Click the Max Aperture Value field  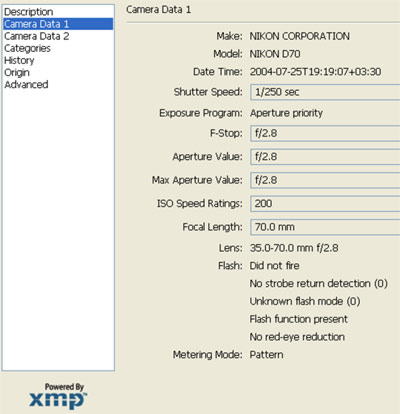(325, 180)
